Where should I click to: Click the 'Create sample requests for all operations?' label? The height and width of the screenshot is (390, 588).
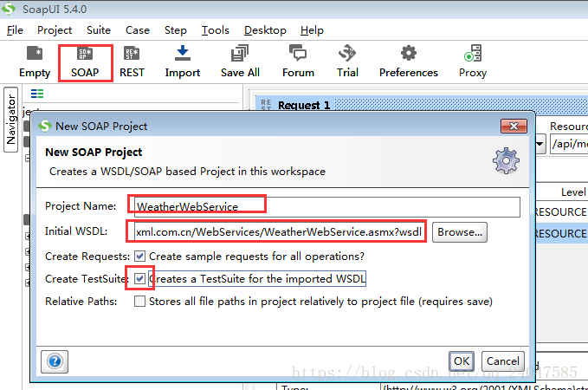pos(256,257)
